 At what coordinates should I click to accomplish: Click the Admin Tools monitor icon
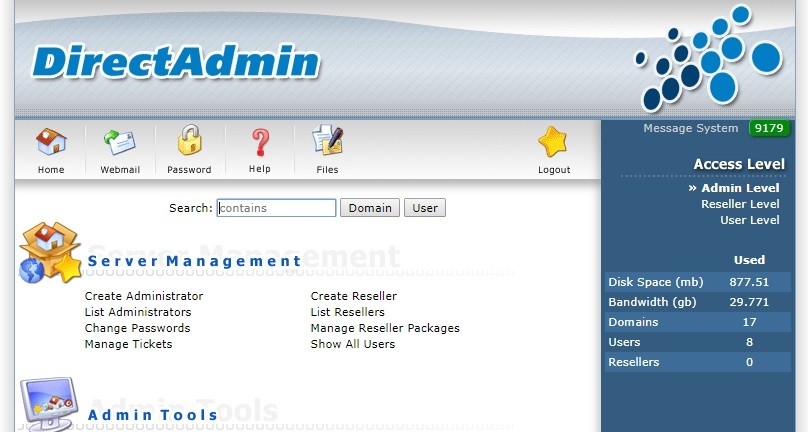[49, 404]
